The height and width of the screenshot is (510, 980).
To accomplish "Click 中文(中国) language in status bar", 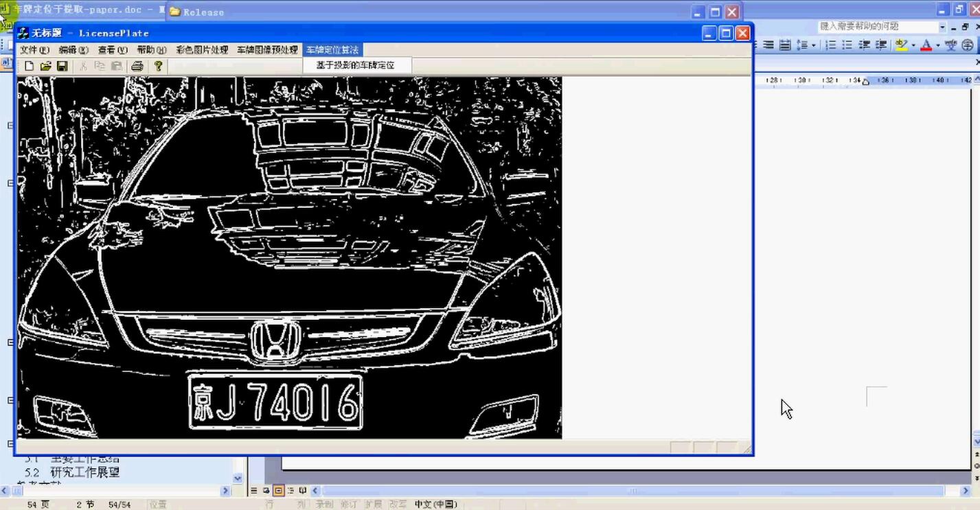I will click(435, 504).
